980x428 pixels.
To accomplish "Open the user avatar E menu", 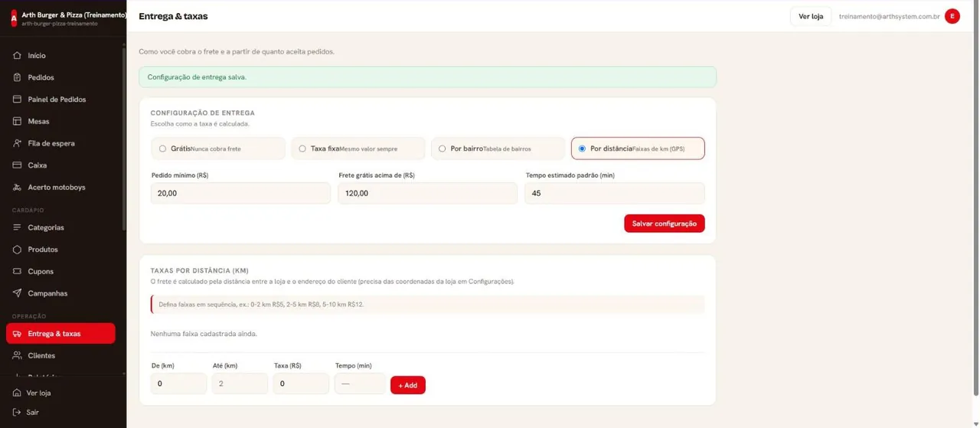I will click(952, 16).
